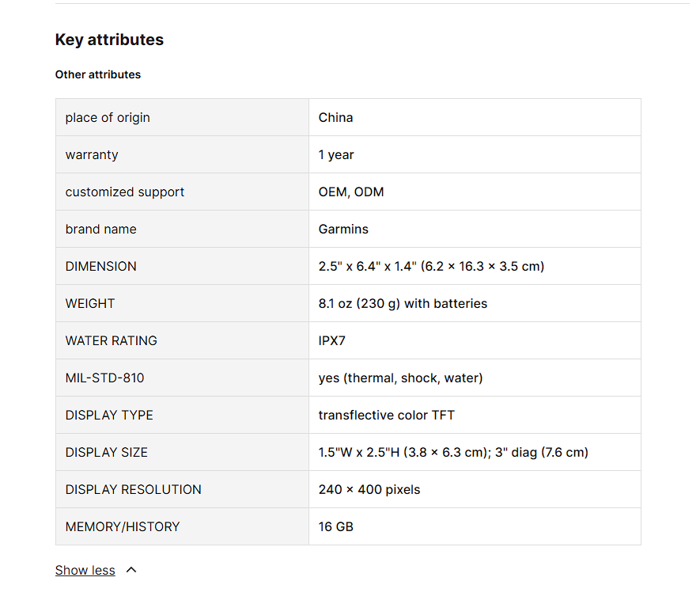
Task: Select the DIMENSION row label
Action: (x=101, y=266)
